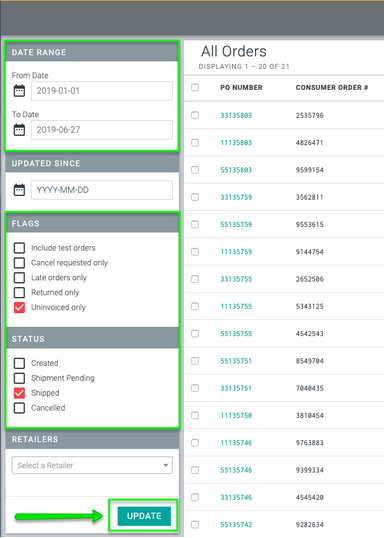Image resolution: width=384 pixels, height=538 pixels.
Task: Enable the Shipment Pending status
Action: [19, 378]
